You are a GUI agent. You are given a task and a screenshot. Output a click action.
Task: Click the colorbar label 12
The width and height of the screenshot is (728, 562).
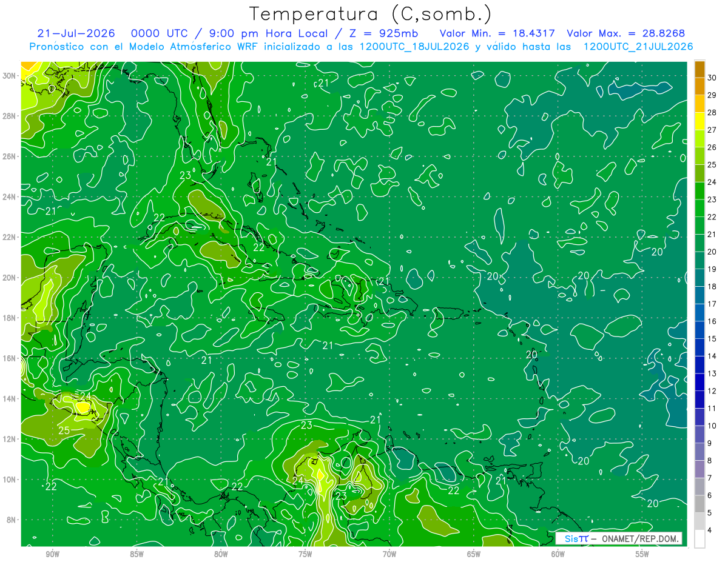click(712, 391)
